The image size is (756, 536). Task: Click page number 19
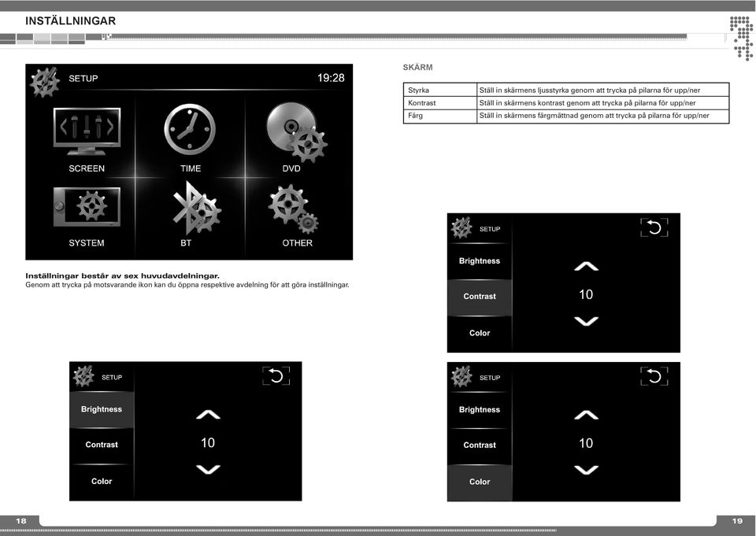pos(737,521)
